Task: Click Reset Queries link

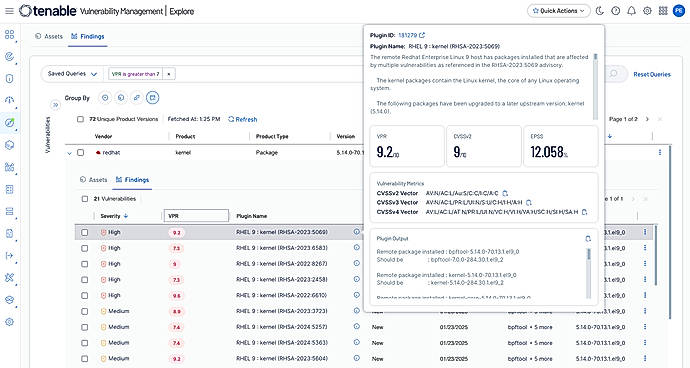Action: click(652, 74)
